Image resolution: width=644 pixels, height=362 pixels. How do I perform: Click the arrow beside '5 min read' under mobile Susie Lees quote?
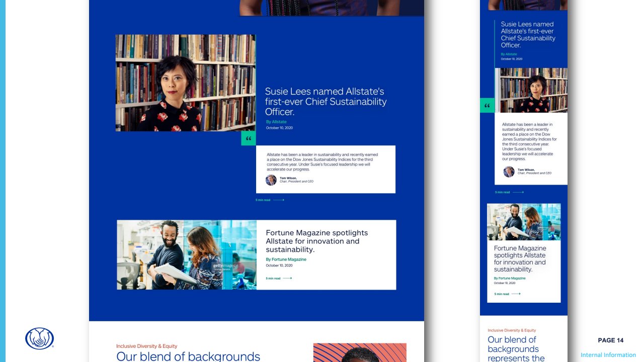click(x=518, y=192)
